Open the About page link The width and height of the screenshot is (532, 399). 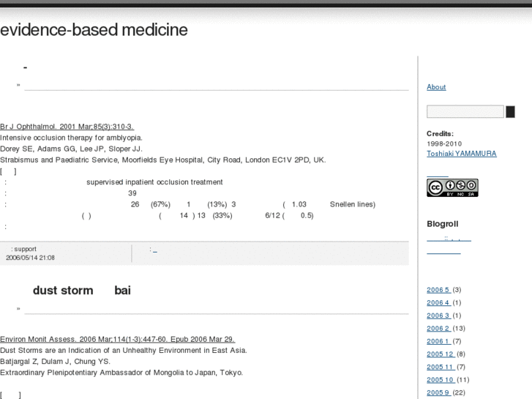click(x=436, y=87)
